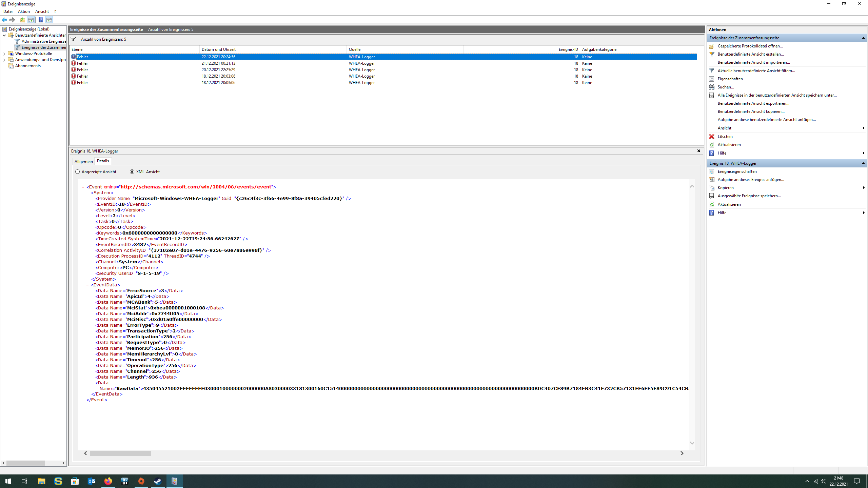The width and height of the screenshot is (868, 488).
Task: Click the red Löschen delete icon
Action: coord(712,137)
